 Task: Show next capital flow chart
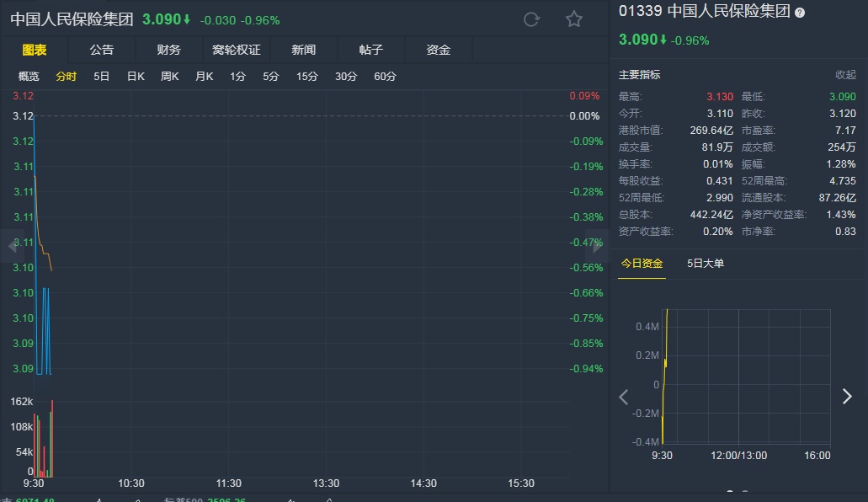[x=847, y=397]
